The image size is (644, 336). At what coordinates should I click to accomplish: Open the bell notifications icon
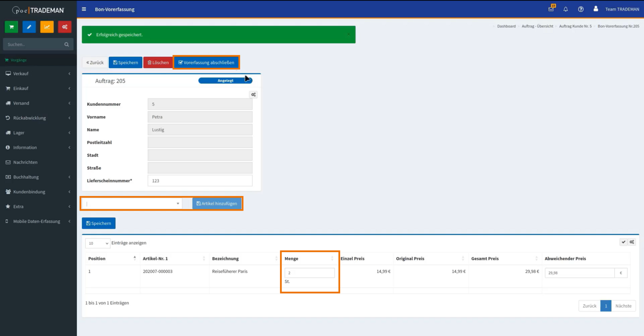click(x=565, y=9)
